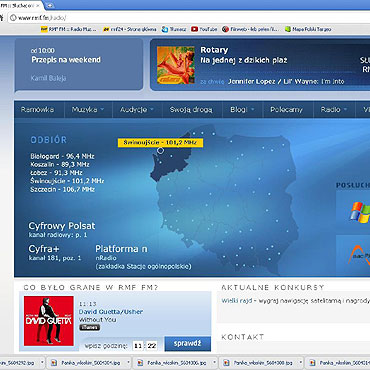370x370 pixels.
Task: Open the Swoją drogą menu item
Action: coord(191,110)
